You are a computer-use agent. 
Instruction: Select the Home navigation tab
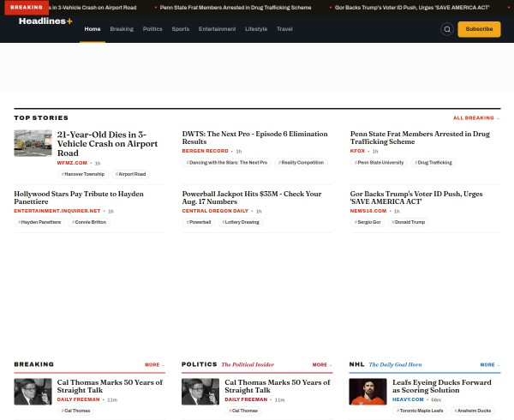(x=93, y=29)
